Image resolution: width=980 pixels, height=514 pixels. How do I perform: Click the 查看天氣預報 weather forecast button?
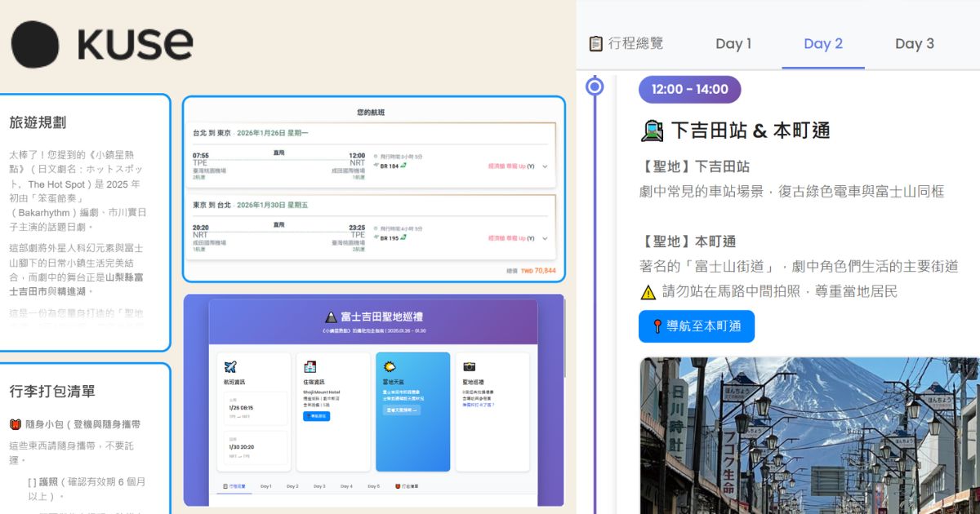tap(402, 410)
